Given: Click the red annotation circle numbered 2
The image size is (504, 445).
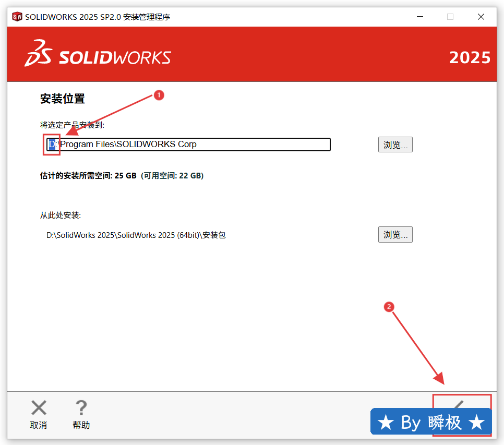Looking at the screenshot, I should [388, 307].
